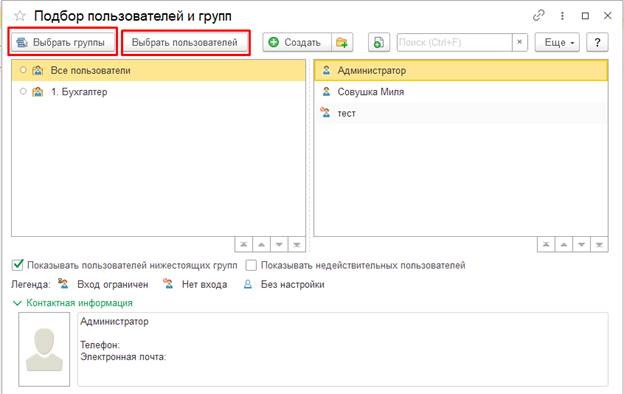
Task: Click radio circle next to 'Все пользователи'
Action: click(23, 70)
